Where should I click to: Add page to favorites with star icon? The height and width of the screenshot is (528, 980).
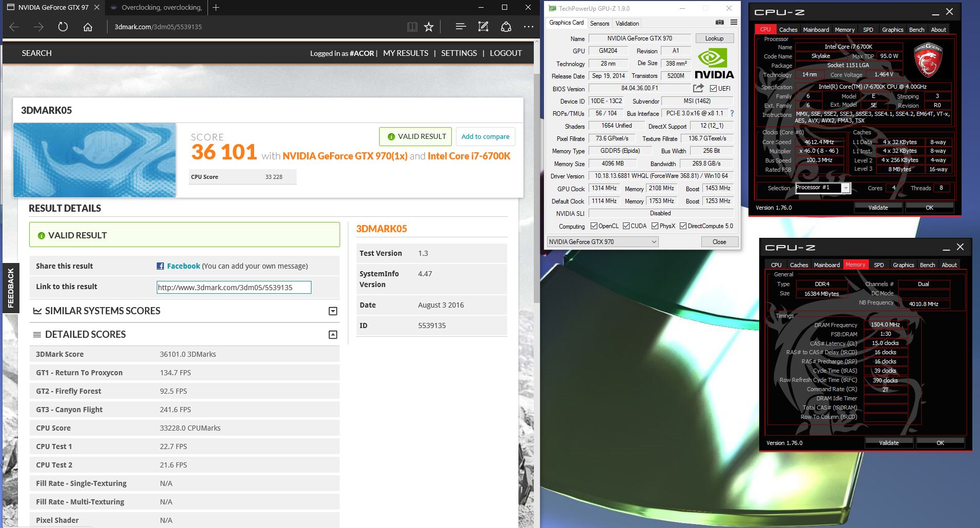(x=429, y=27)
